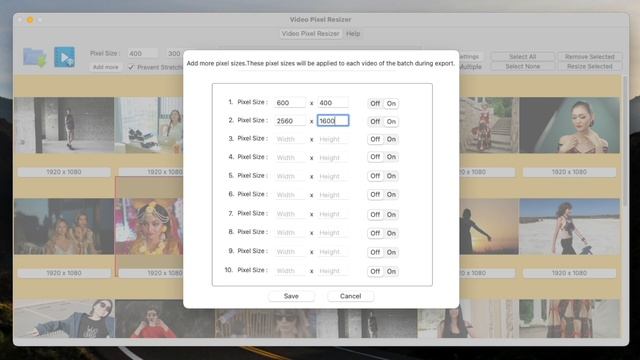
Task: Turn Off pixel size row 1
Action: click(x=375, y=103)
